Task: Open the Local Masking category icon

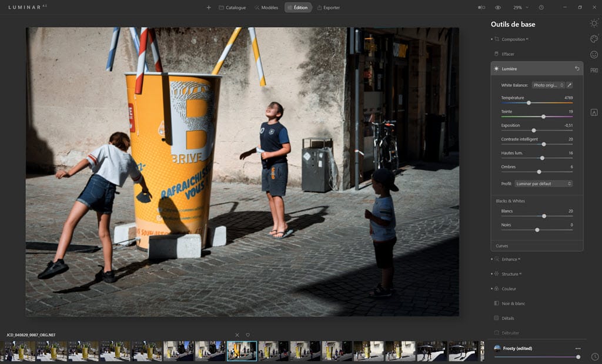Action: pos(594,112)
